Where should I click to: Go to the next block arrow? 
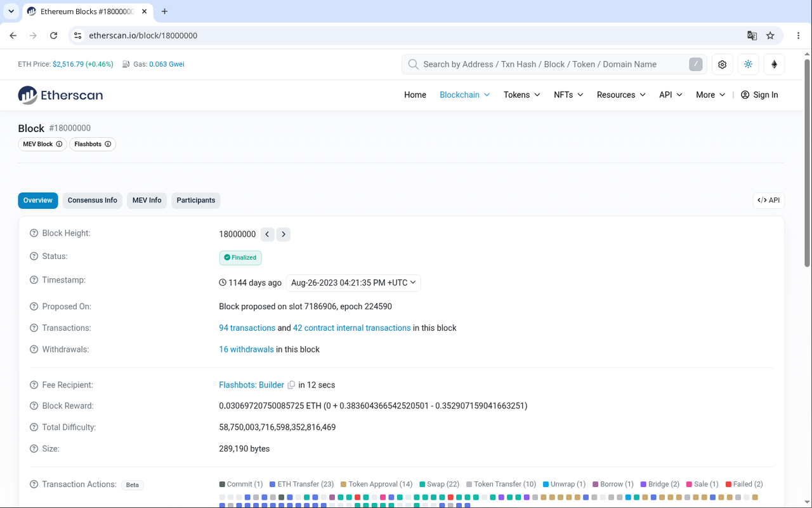tap(284, 234)
